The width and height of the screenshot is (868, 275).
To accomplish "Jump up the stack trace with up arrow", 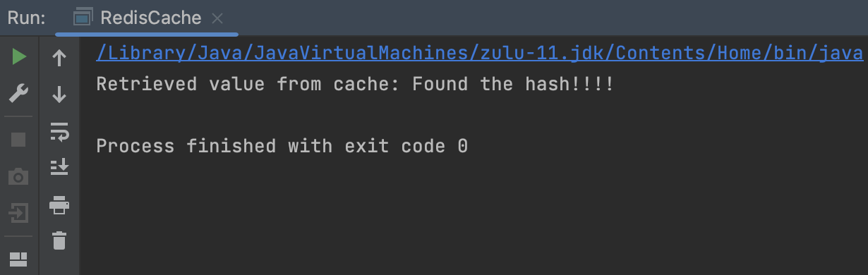I will tap(60, 58).
